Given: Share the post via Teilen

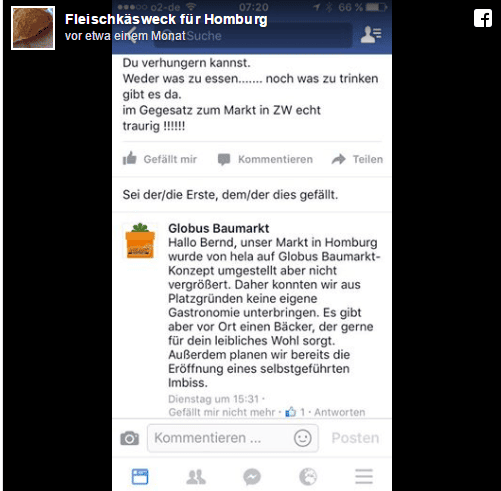Looking at the screenshot, I should point(357,159).
